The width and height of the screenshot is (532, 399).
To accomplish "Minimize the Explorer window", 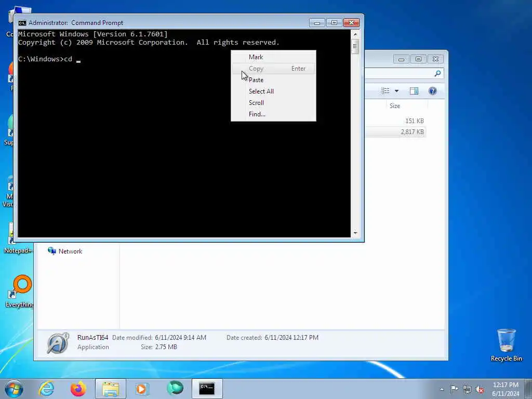I will click(401, 59).
